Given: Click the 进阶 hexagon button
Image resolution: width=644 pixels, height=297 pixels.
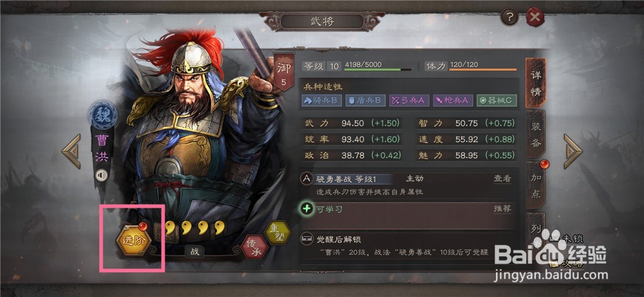Looking at the screenshot, I should (133, 241).
